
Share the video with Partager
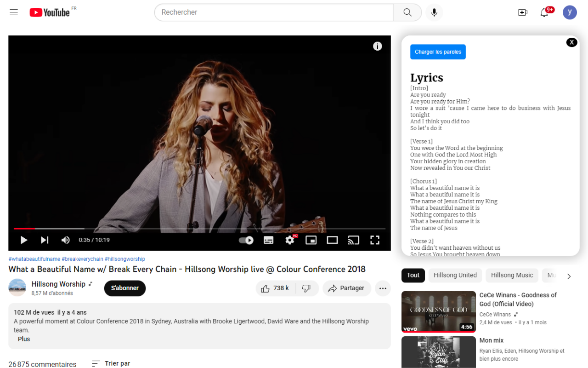point(347,288)
